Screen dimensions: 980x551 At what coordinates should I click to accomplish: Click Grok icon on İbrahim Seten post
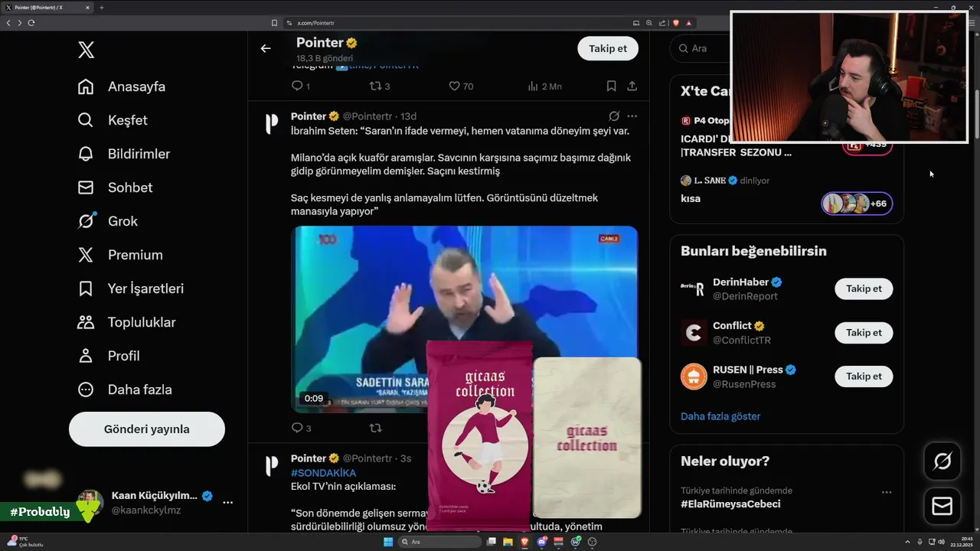point(613,116)
